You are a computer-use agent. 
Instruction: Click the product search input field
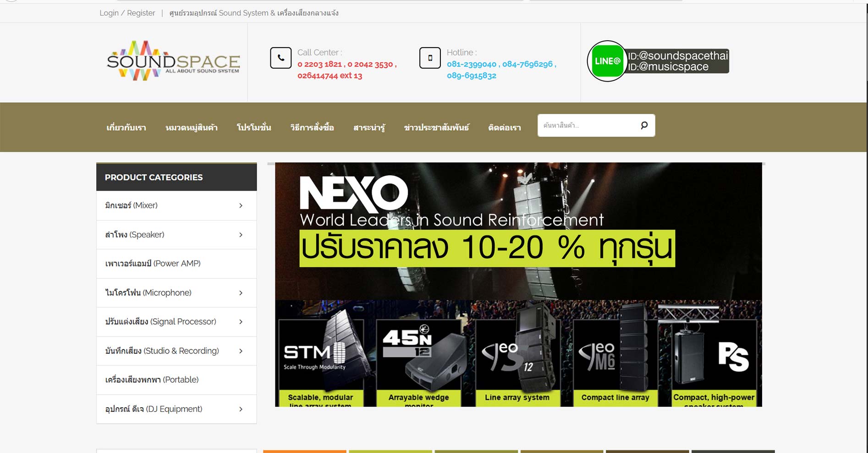588,125
